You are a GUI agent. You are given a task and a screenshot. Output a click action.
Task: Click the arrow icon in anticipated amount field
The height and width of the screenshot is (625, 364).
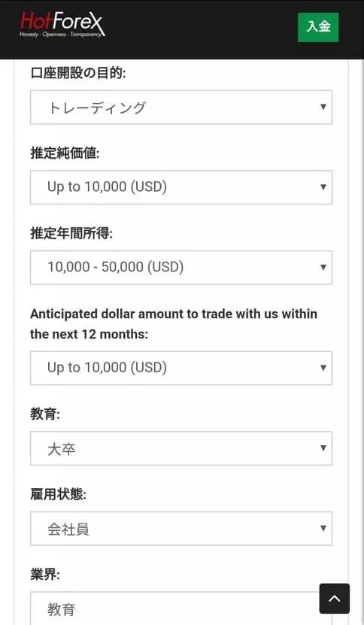[323, 368]
